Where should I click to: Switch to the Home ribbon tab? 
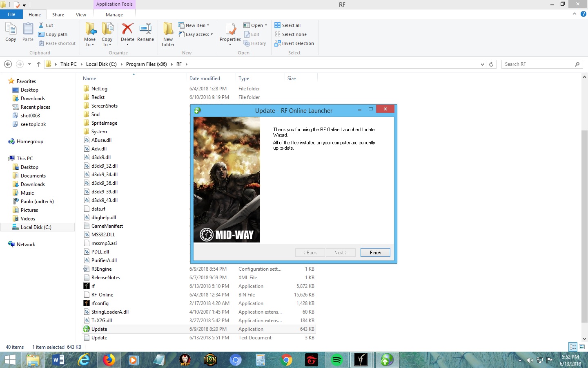(x=35, y=14)
